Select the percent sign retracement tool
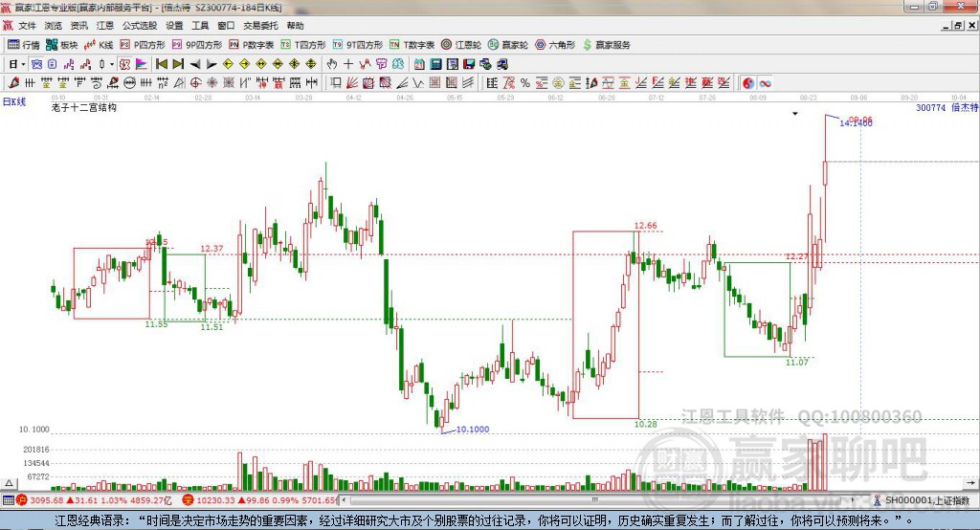This screenshot has width=980, height=530. pos(525,82)
